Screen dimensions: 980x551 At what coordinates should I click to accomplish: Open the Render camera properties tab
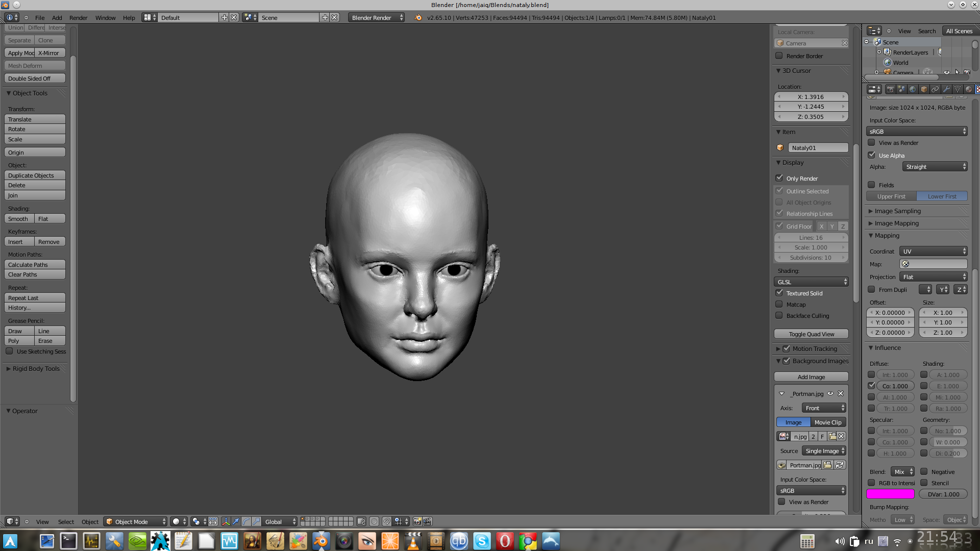pyautogui.click(x=890, y=89)
